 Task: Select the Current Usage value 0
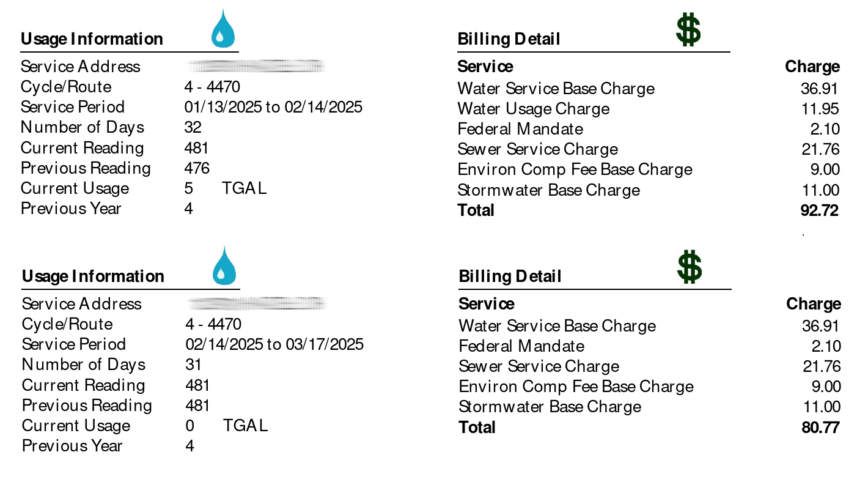point(189,426)
